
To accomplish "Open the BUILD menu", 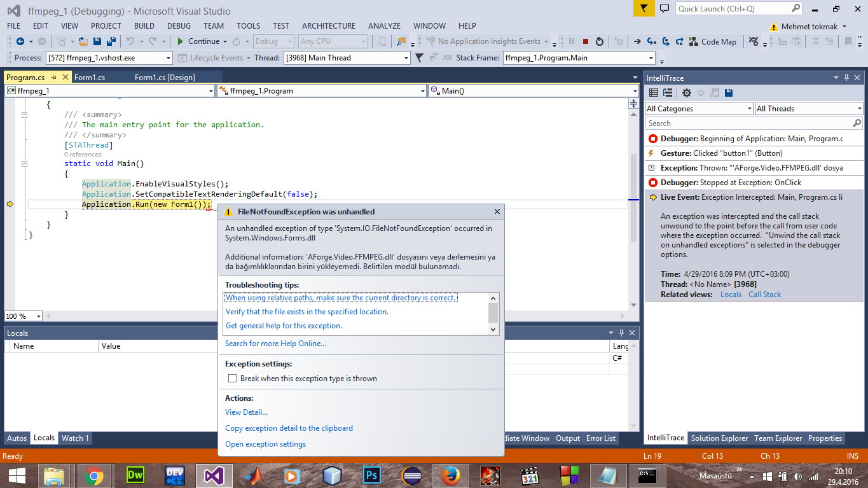I will (144, 26).
